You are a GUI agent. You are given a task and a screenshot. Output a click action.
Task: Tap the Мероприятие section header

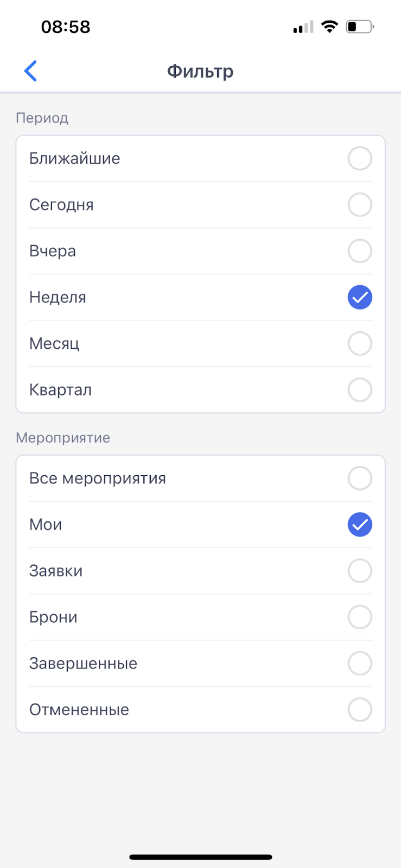(63, 438)
